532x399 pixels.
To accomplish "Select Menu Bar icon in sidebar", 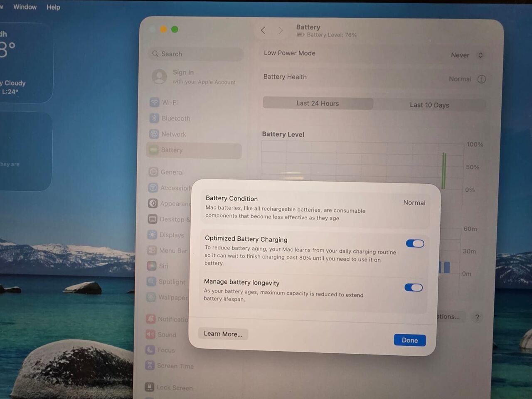I will click(152, 250).
